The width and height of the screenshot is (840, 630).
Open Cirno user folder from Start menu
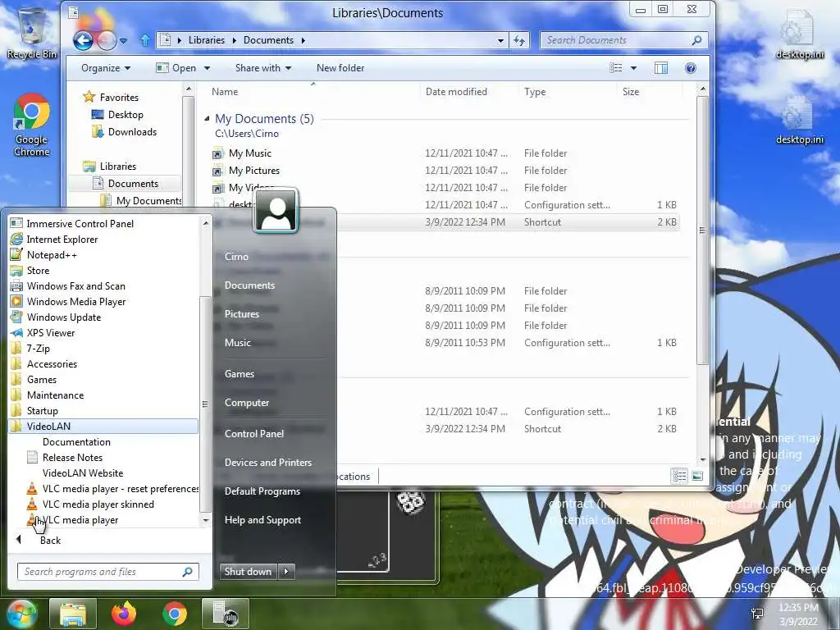236,256
